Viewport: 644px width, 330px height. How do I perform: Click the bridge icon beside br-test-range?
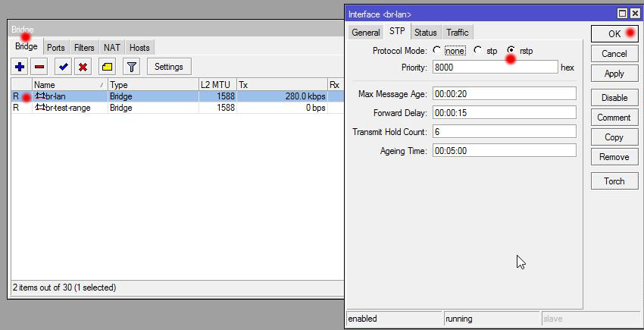(x=40, y=108)
